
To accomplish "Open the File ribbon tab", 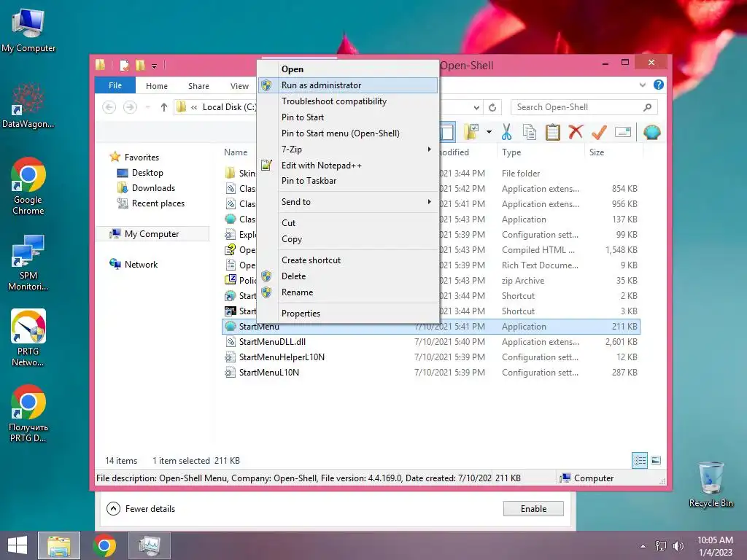I will pyautogui.click(x=115, y=85).
